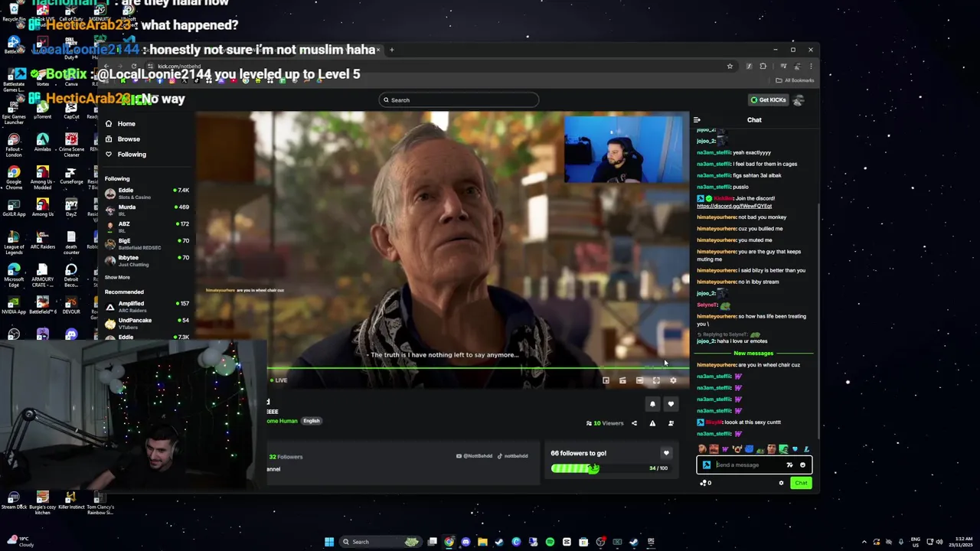Screen dimensions: 980x551
Task: Open Murda's channel in Following list
Action: click(x=147, y=210)
